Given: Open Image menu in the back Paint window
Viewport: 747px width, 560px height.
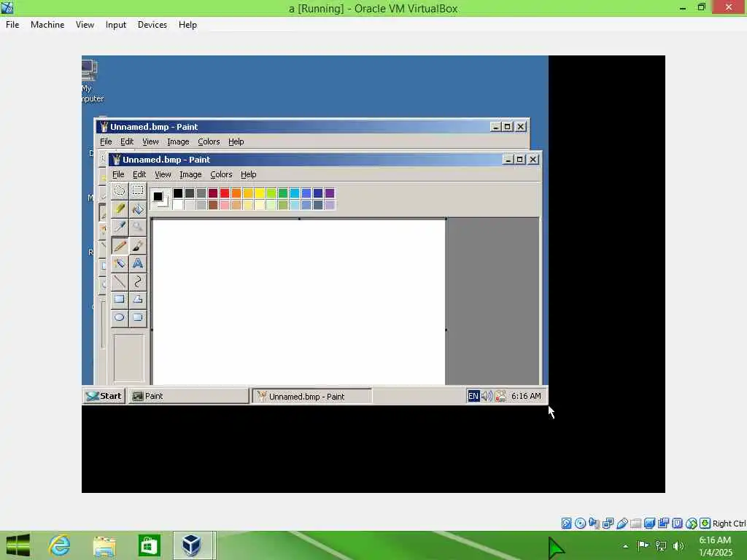Looking at the screenshot, I should pos(178,141).
